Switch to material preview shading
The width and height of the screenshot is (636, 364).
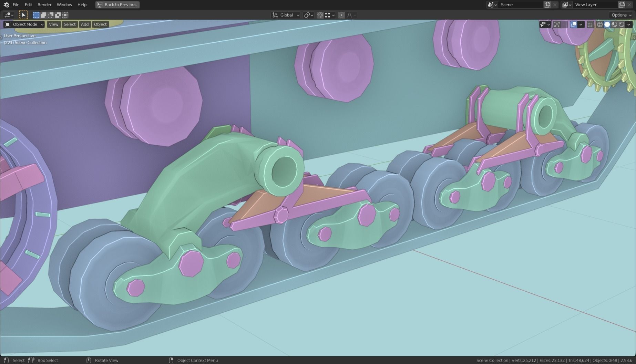coord(614,24)
